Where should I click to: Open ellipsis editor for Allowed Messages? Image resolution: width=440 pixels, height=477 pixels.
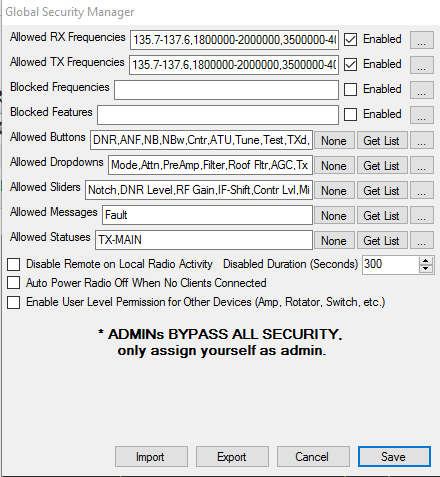coord(422,215)
